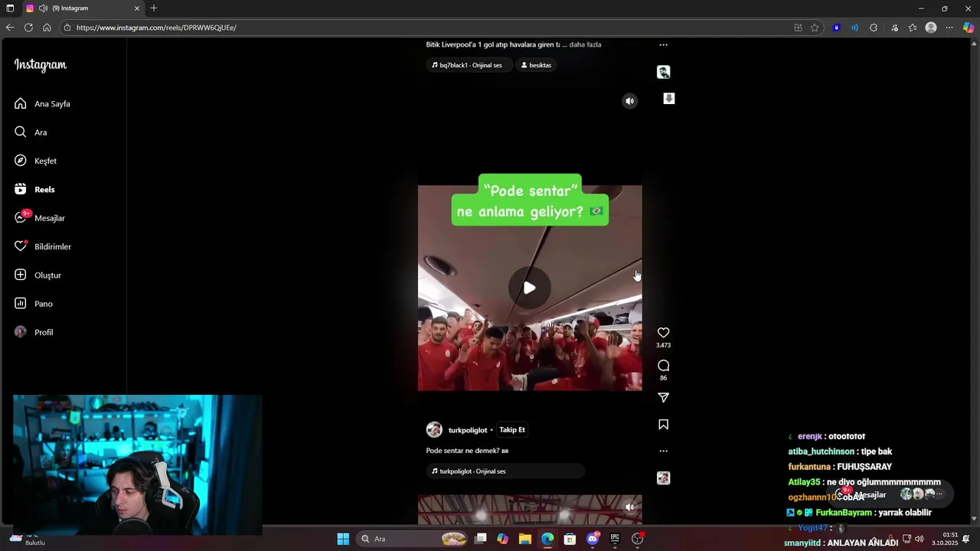The width and height of the screenshot is (980, 551).
Task: Click audio thumbnail beside turkpoliglot reel
Action: (x=663, y=478)
